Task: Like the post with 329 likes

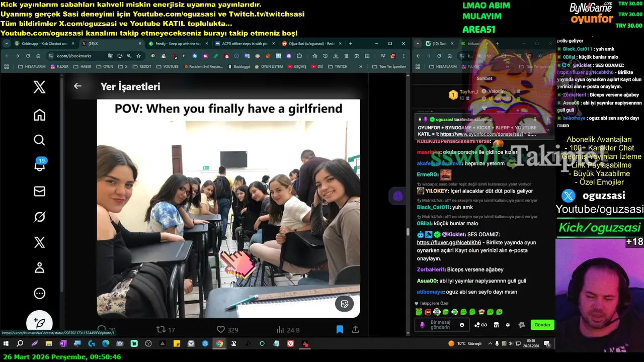Action: coord(227,330)
